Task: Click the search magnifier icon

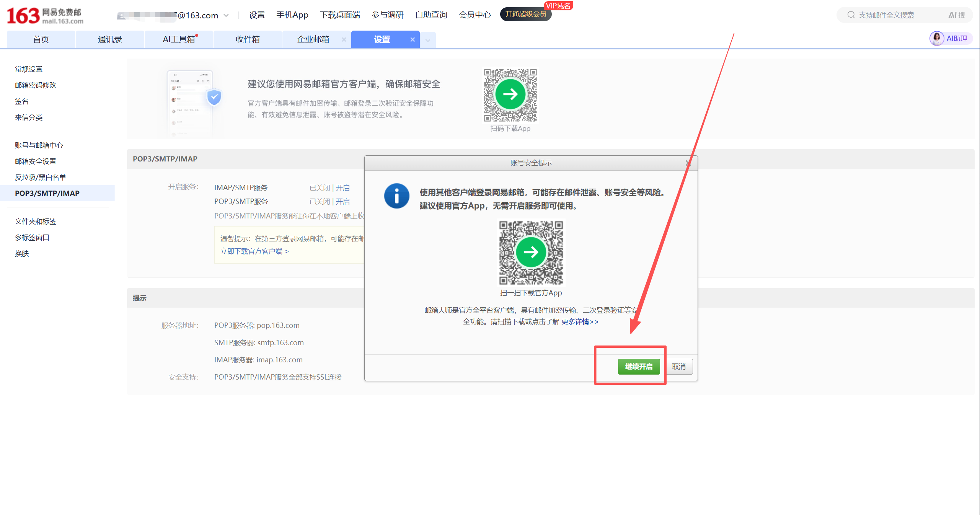Action: click(851, 15)
